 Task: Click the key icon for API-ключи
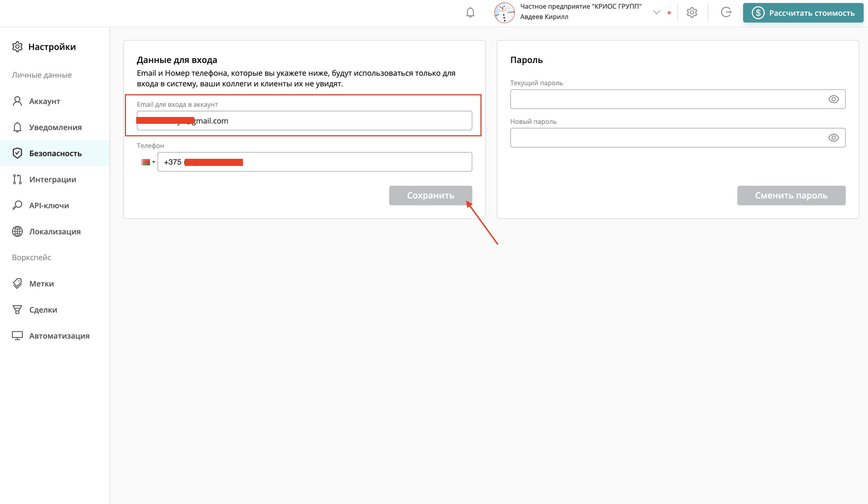18,205
